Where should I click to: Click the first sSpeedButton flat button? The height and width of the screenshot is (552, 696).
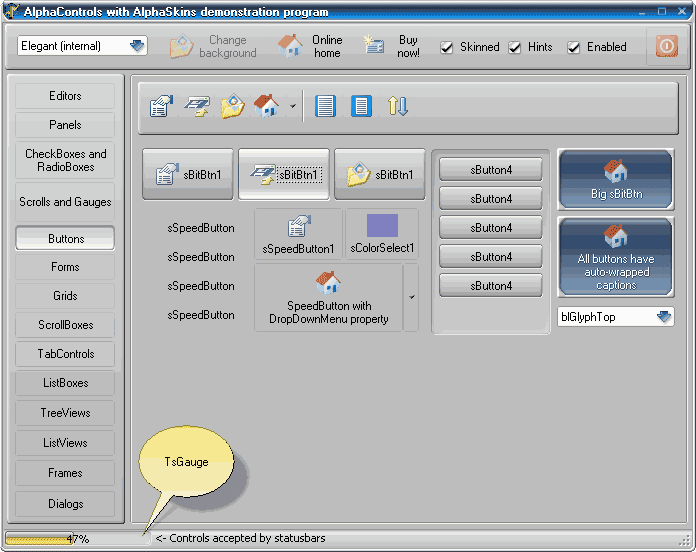201,228
